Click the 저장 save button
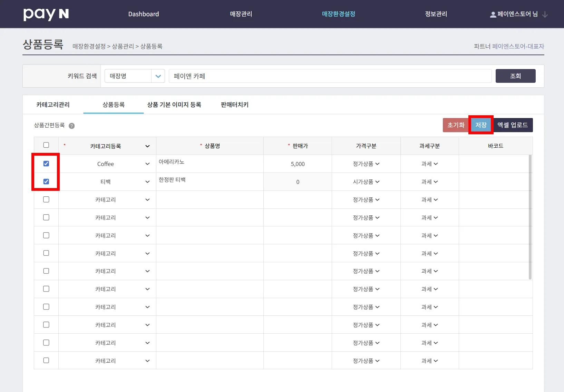This screenshot has width=564, height=392. pyautogui.click(x=481, y=125)
